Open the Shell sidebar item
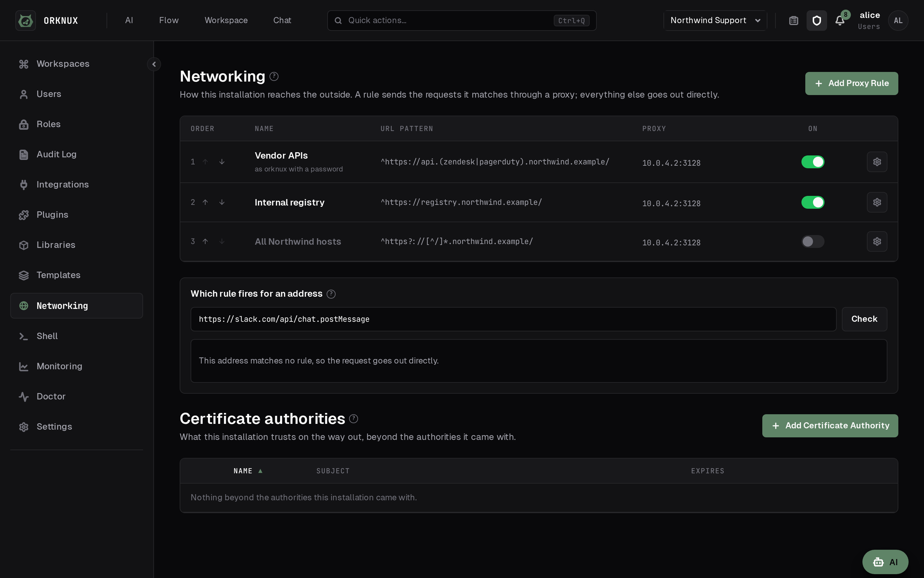Viewport: 924px width, 578px height. pos(76,336)
